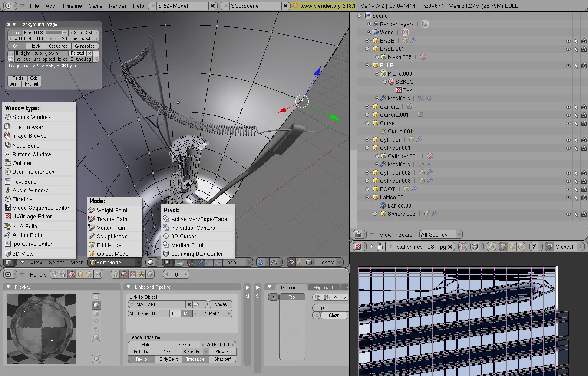The image size is (588, 376).
Task: Open the Local orientation dropdown
Action: click(237, 262)
